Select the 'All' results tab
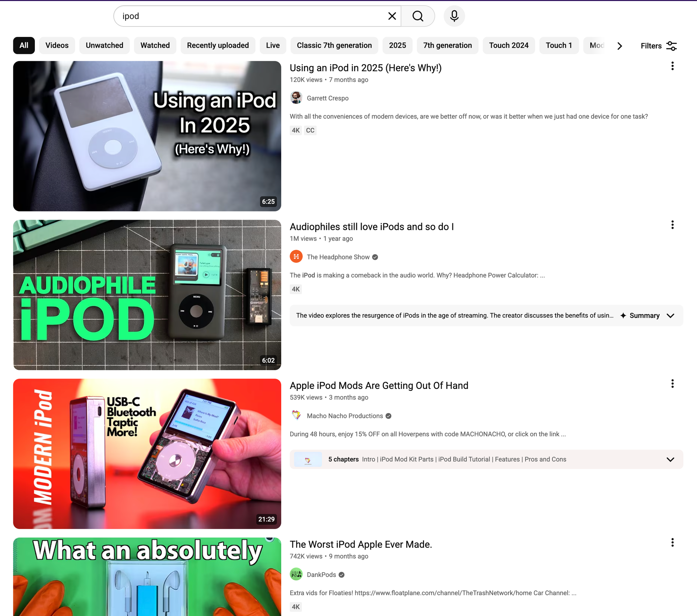697x616 pixels. (x=24, y=45)
